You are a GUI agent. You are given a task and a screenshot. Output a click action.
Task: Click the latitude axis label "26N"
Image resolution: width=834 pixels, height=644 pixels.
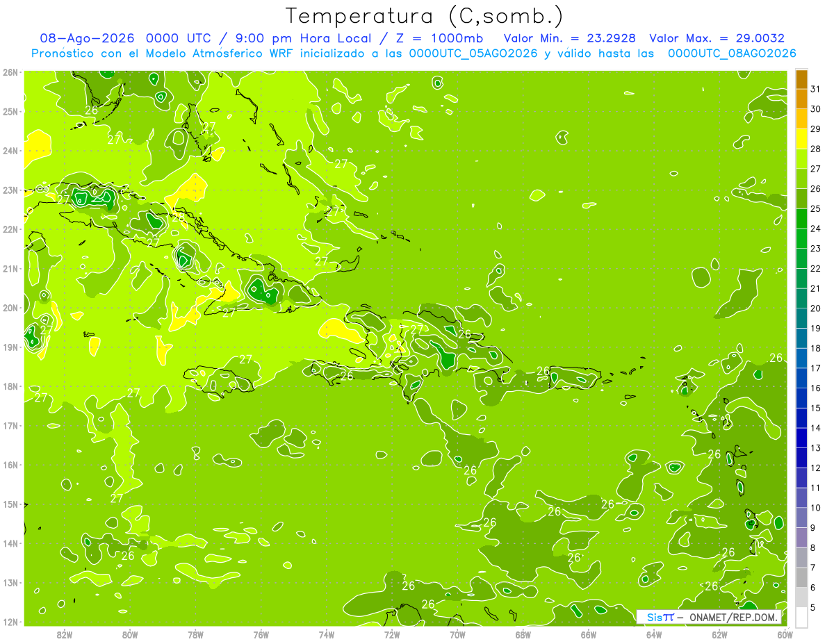[x=10, y=72]
